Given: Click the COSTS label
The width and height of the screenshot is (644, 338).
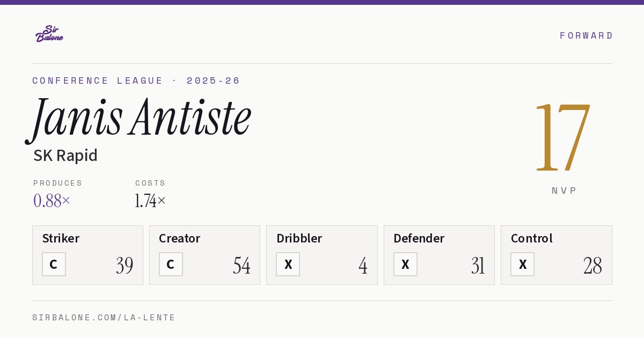Looking at the screenshot, I should point(151,183).
